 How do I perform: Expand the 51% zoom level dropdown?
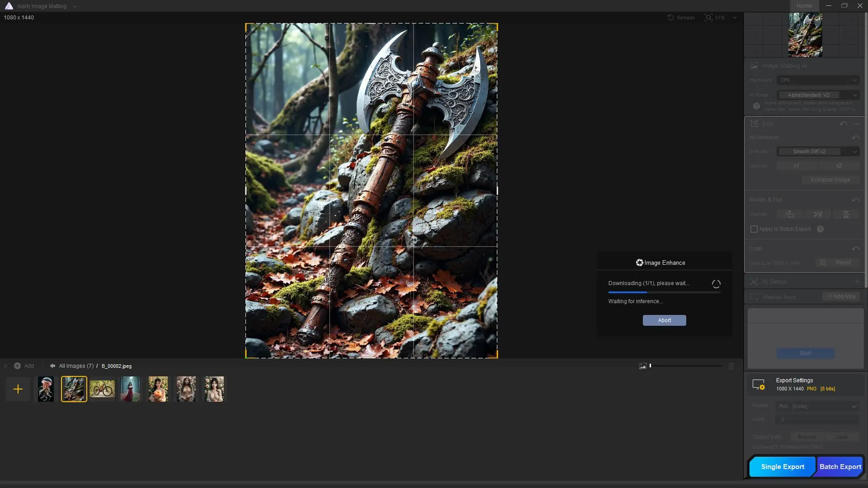(735, 18)
